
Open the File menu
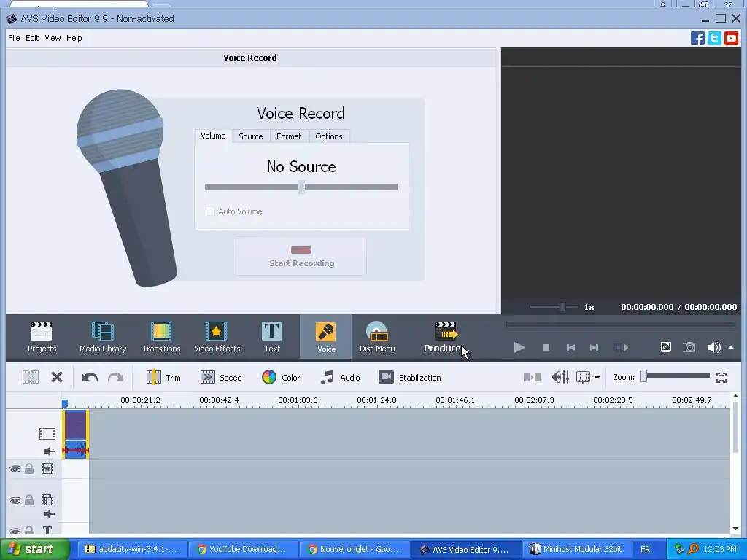click(x=14, y=38)
